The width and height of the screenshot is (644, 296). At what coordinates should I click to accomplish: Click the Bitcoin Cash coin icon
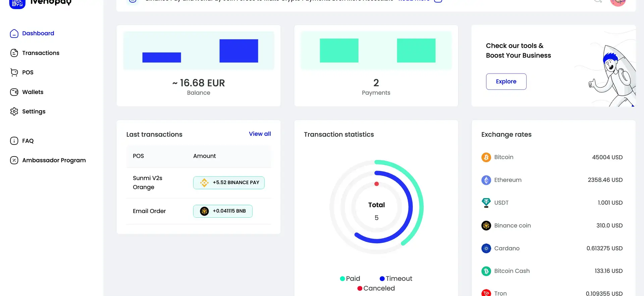486,271
